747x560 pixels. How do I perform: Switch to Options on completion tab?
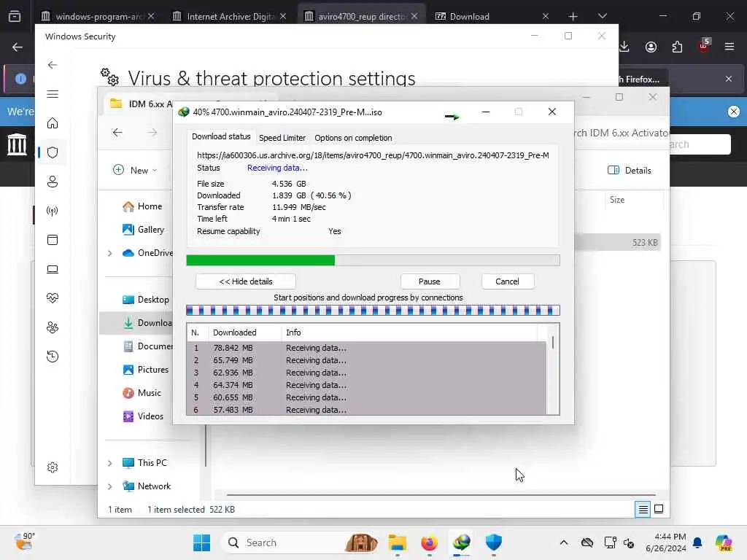[x=353, y=138]
